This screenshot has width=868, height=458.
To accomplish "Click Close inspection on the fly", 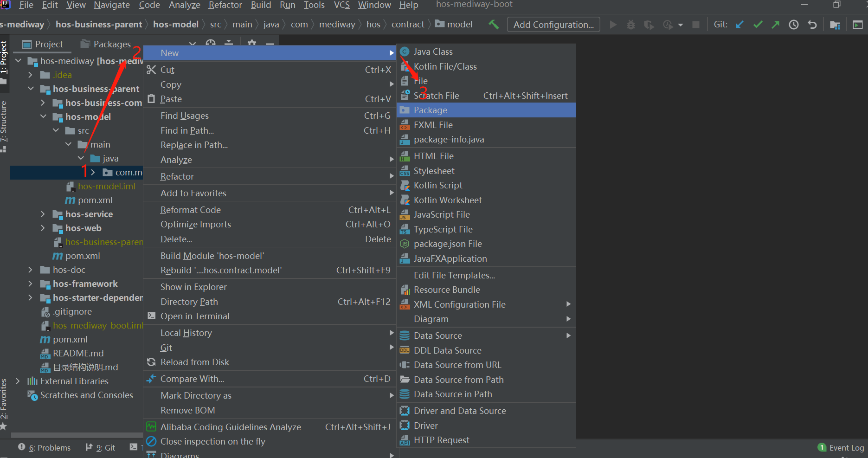I will click(270, 441).
